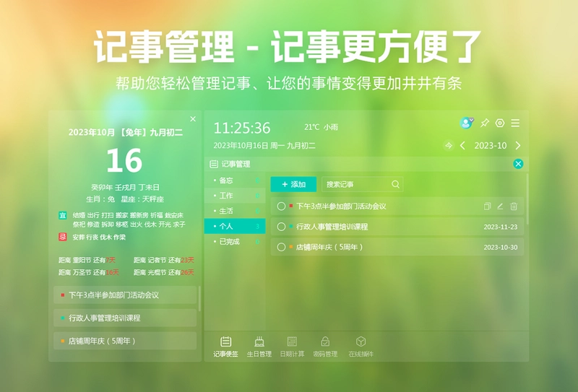
Task: Click the 距离 光棍节 还有26天 countdown
Action: (x=164, y=273)
